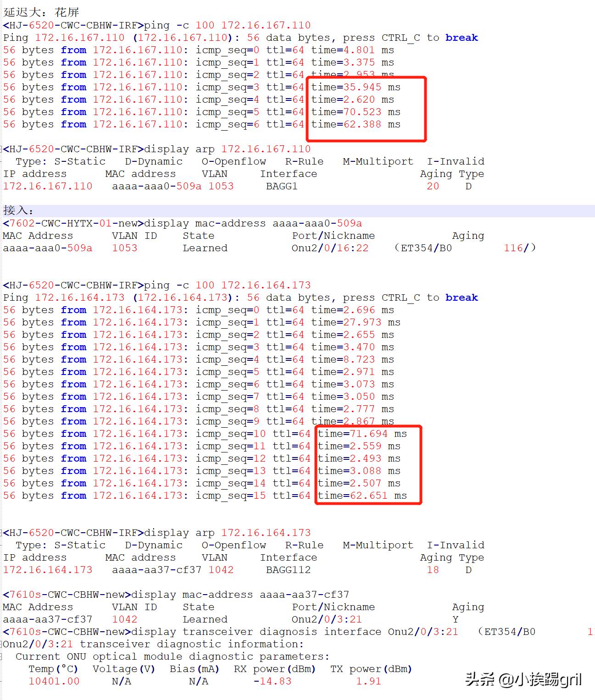This screenshot has height=700, width=595.
Task: Click VLAN "1053" in the first ARP row
Action: tap(221, 186)
